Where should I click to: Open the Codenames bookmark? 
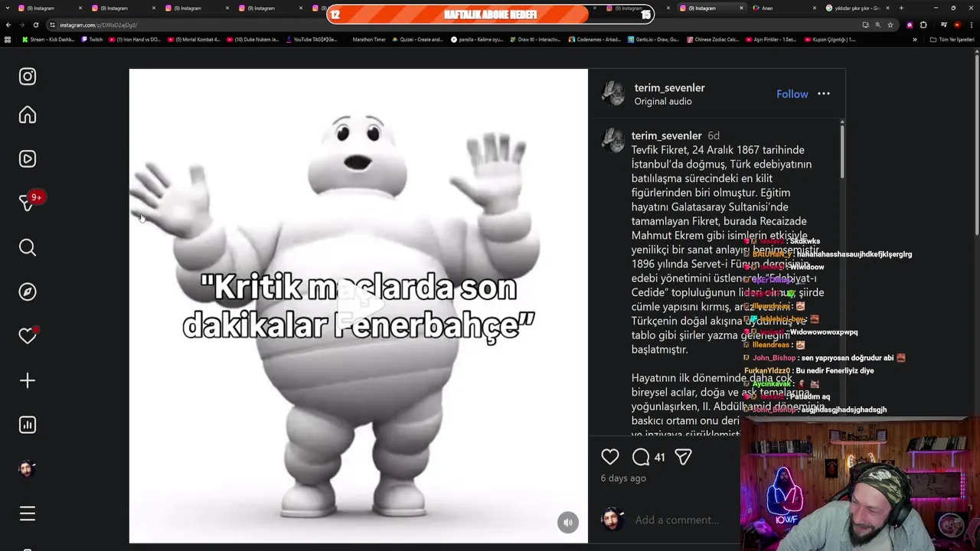coord(594,40)
